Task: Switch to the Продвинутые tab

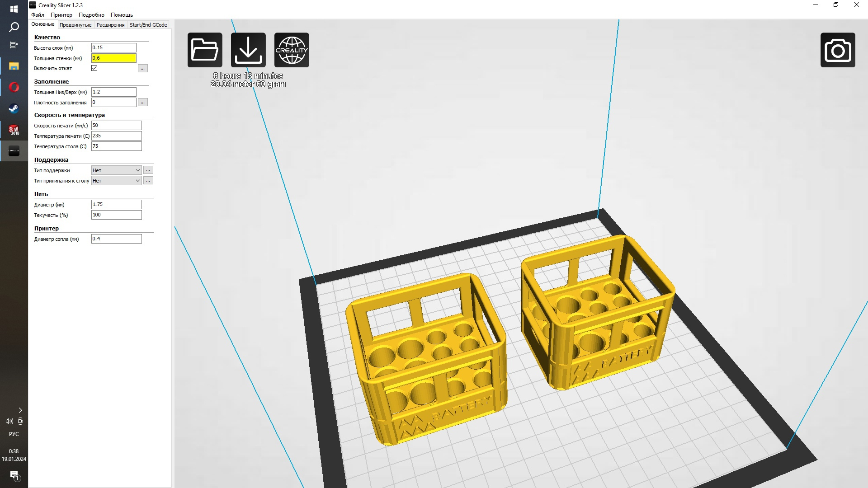Action: [x=75, y=25]
